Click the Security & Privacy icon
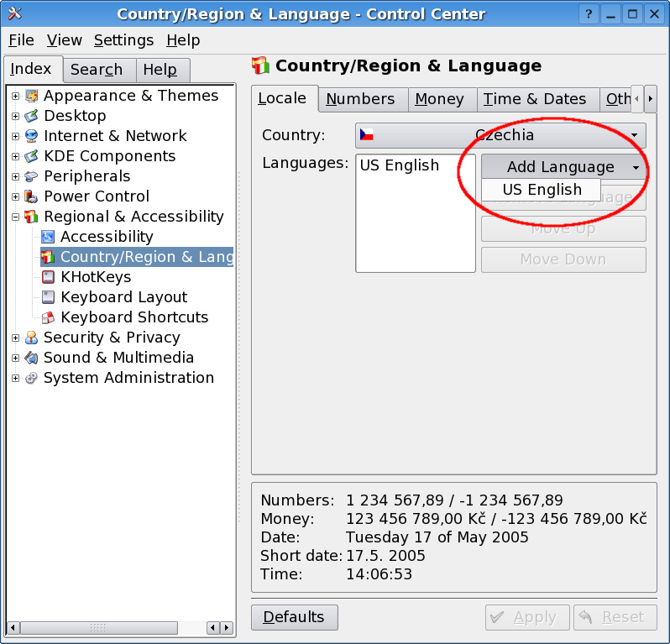670x644 pixels. 31,338
